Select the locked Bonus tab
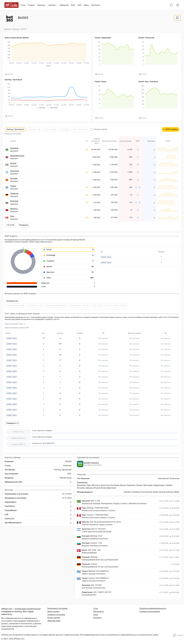 (x=64, y=129)
